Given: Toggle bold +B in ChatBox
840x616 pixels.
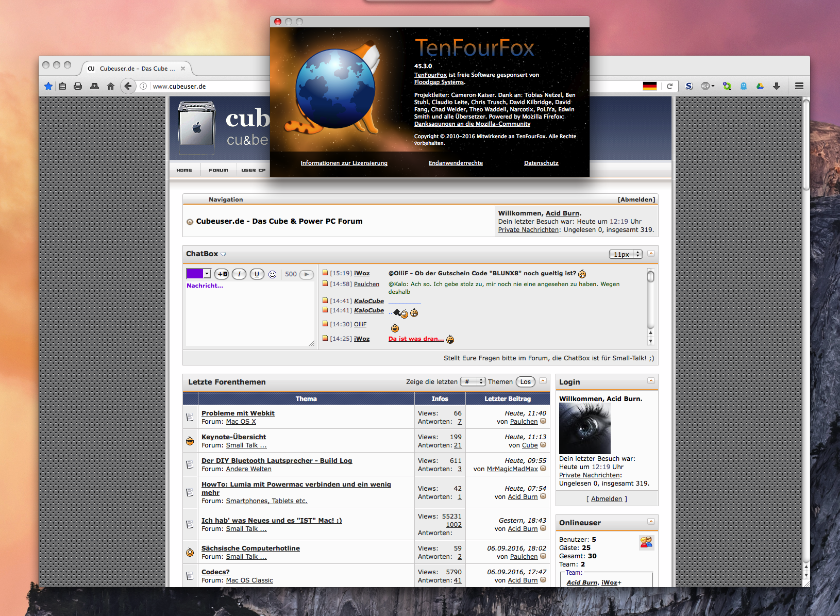Looking at the screenshot, I should click(222, 274).
